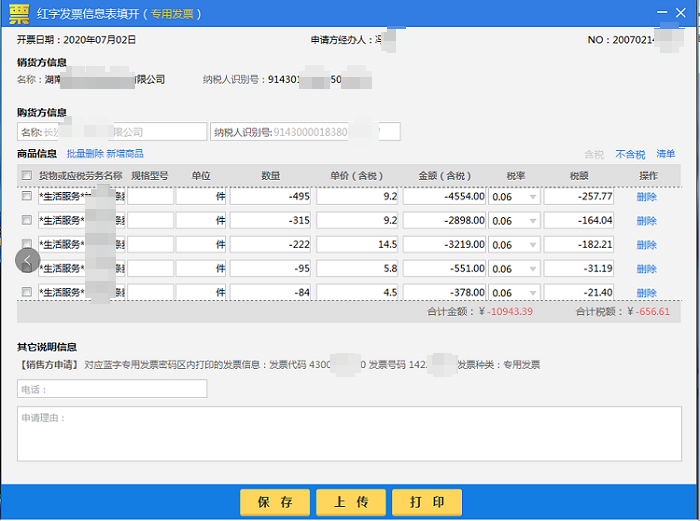700x521 pixels.
Task: Click the 打印 print button
Action: coord(427,502)
